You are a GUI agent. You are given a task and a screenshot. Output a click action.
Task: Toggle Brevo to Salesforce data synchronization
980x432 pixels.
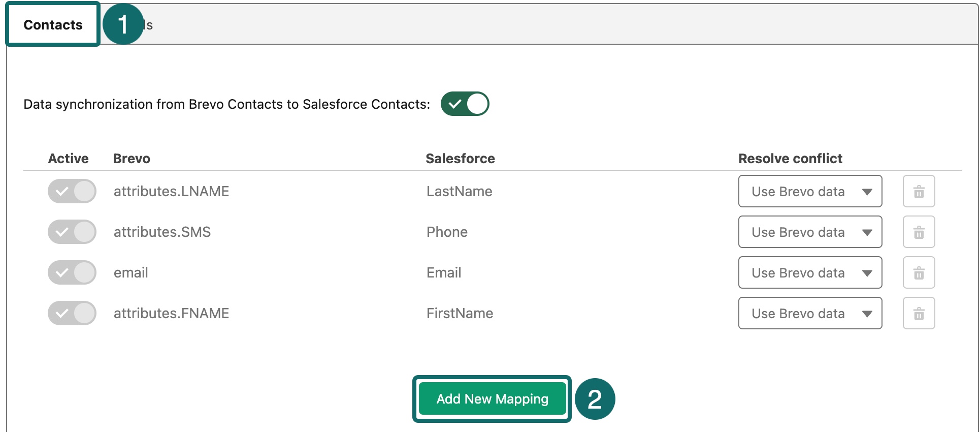465,104
